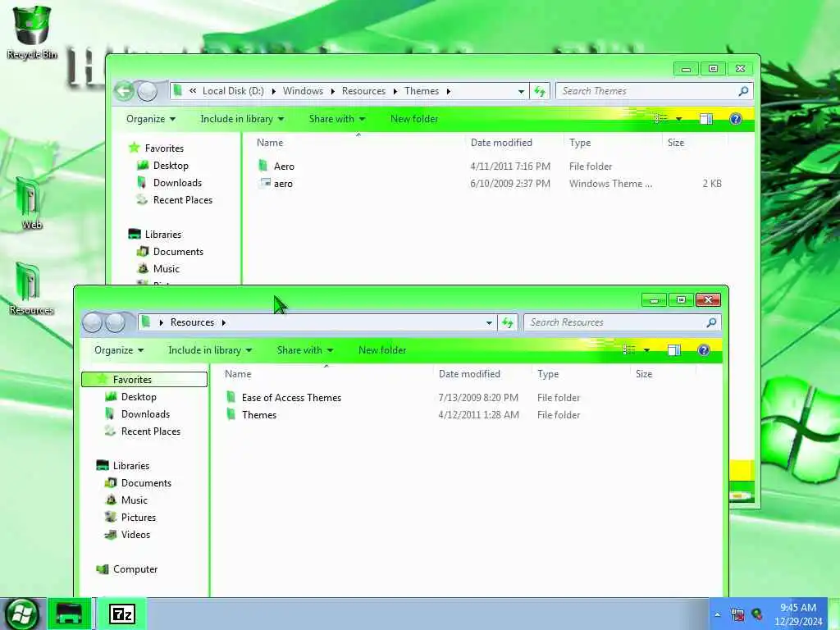840x630 pixels.
Task: Click back button in Resources window
Action: tap(92, 322)
